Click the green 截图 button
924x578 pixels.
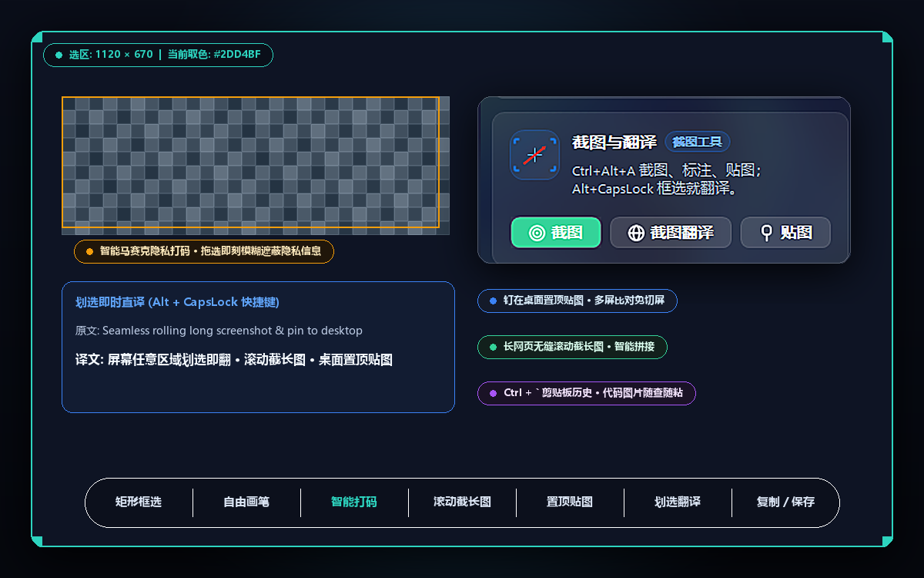point(556,233)
